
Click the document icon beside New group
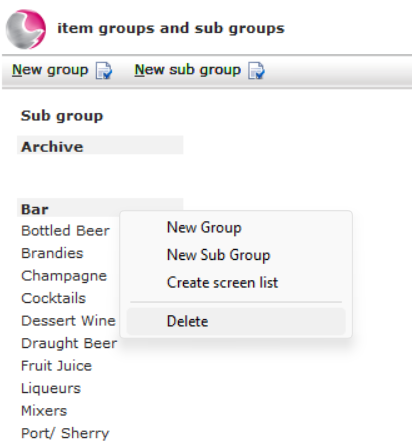[104, 71]
